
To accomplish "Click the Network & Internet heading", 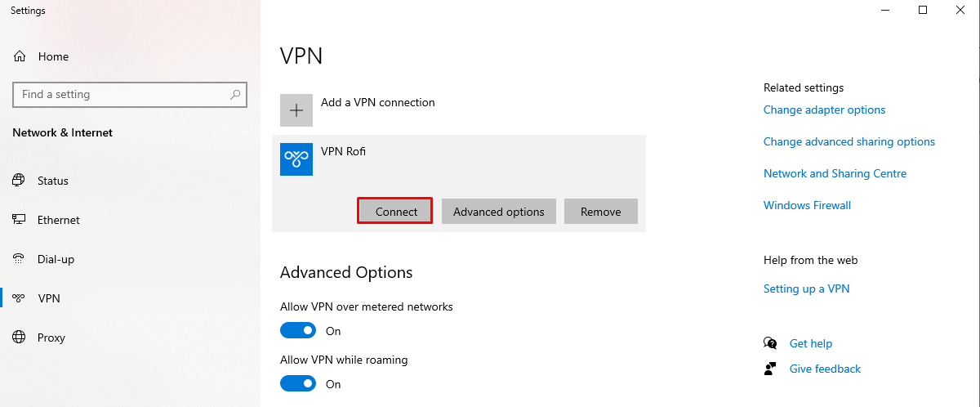I will 63,132.
